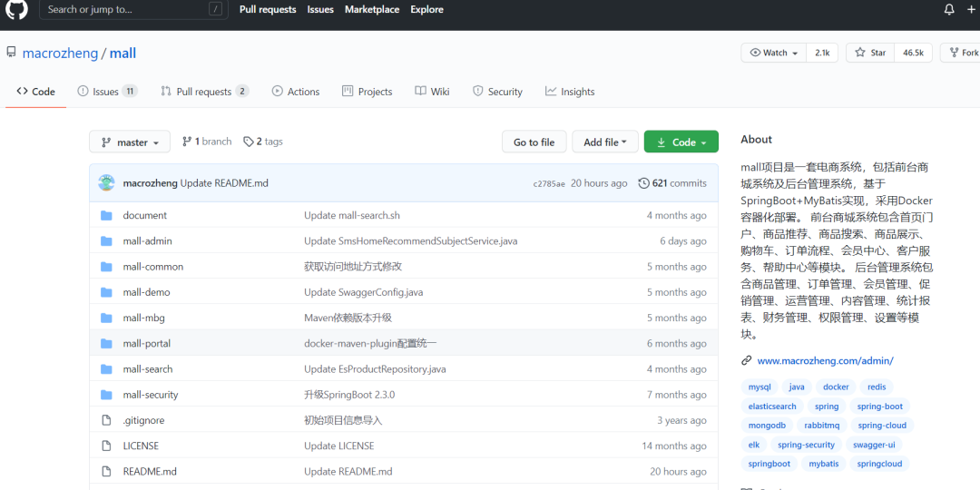Viewport: 980px width, 490px height.
Task: Open the mall-portal folder name
Action: coord(147,344)
